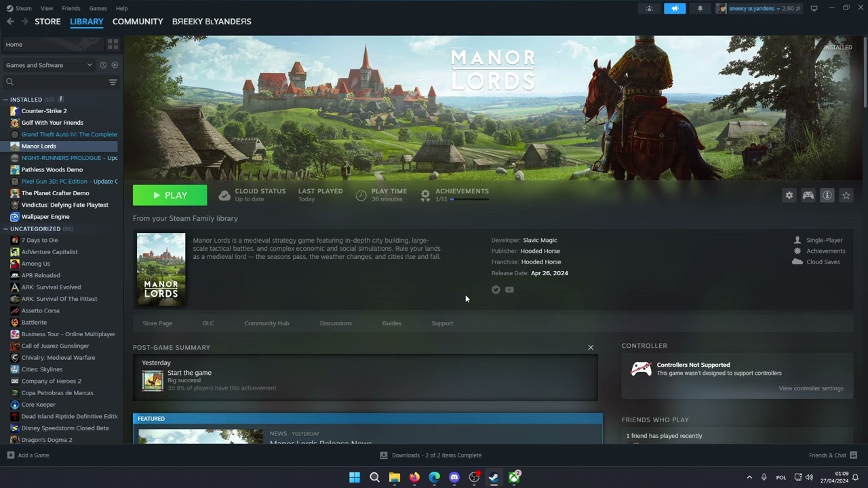Screen dimensions: 868x488
Task: Open the View menu
Action: [x=47, y=8]
